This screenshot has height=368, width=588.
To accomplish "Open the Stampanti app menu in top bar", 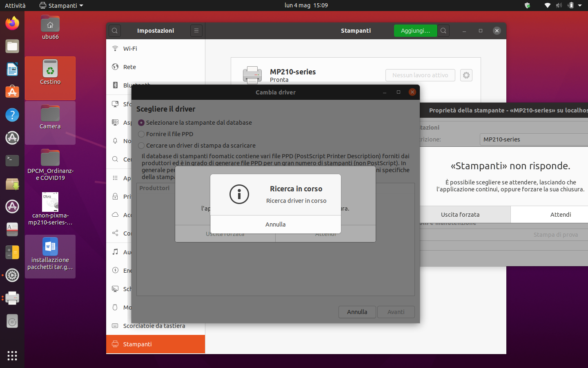I will [x=61, y=5].
